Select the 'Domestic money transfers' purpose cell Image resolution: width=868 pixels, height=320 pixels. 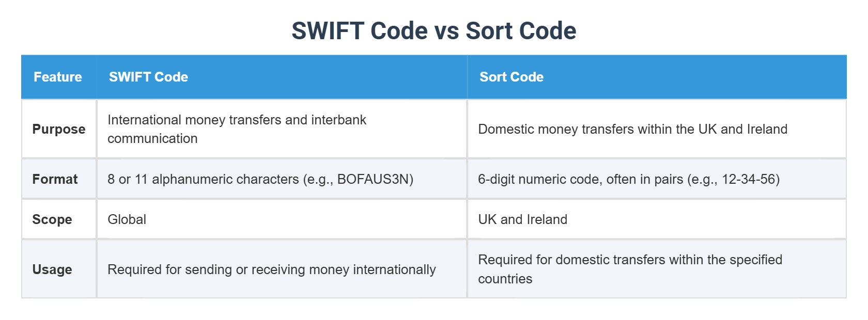pyautogui.click(x=632, y=129)
